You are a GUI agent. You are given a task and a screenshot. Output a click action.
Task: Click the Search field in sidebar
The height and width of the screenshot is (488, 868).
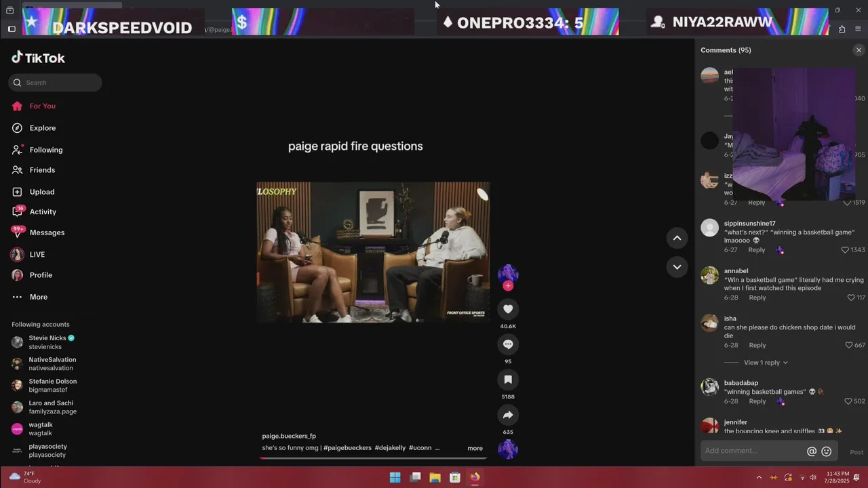coord(55,83)
